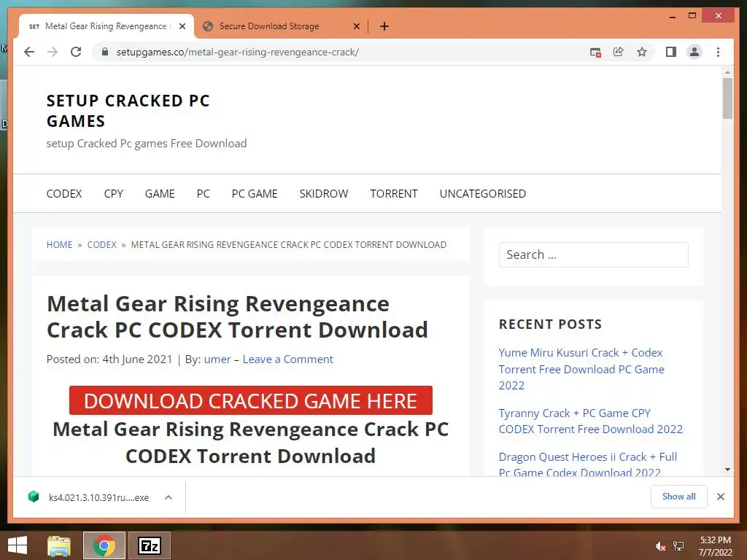Select the Metal Gear Rising Revengeance tab
The image size is (747, 560).
coord(106,26)
